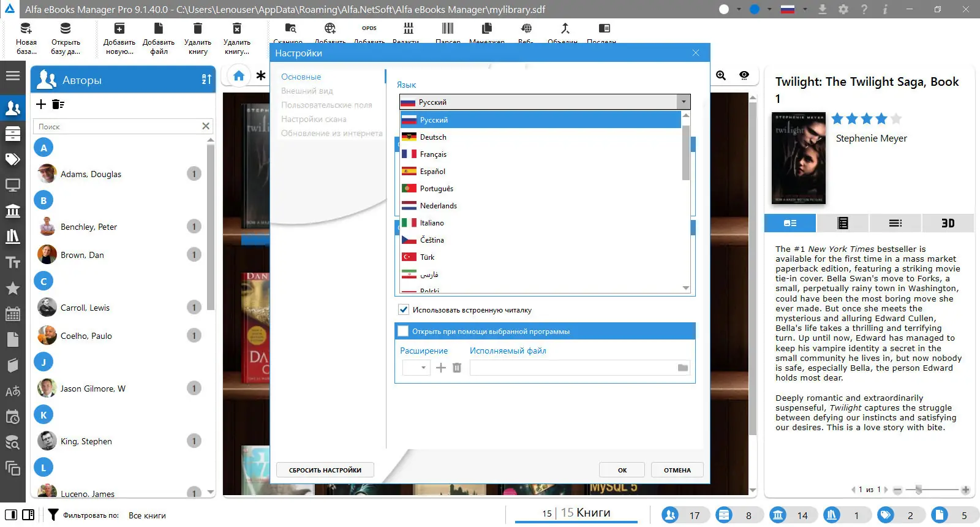Click the Twilight cover thumbnail in details
Image resolution: width=980 pixels, height=527 pixels.
pyautogui.click(x=799, y=158)
